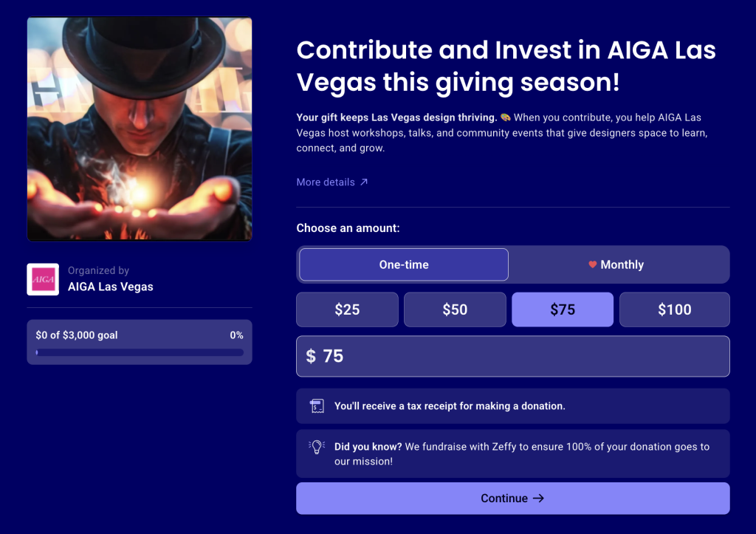Click the paint palette emoji in the description
Viewport: 756px width, 534px height.
tap(505, 117)
